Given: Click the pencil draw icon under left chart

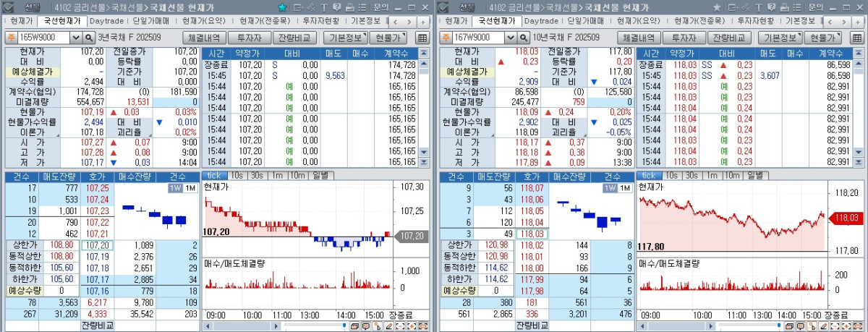Looking at the screenshot, I should click(389, 326).
